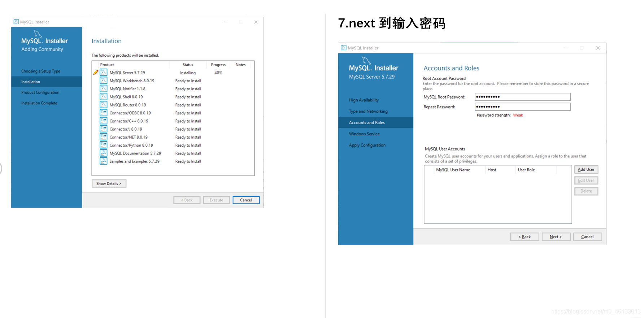
Task: Click the MySQL Shell 8.0.19 product icon
Action: click(103, 97)
